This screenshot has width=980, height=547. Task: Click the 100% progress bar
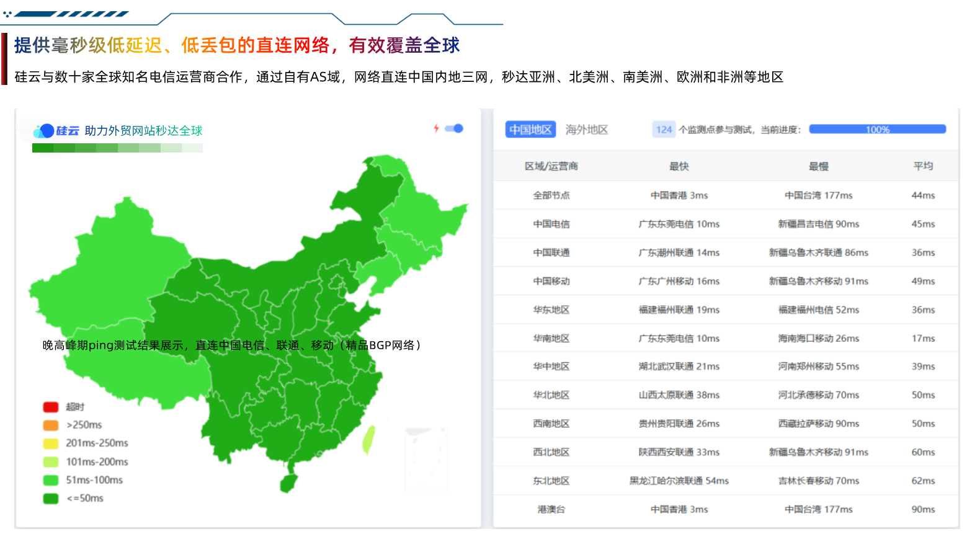877,129
